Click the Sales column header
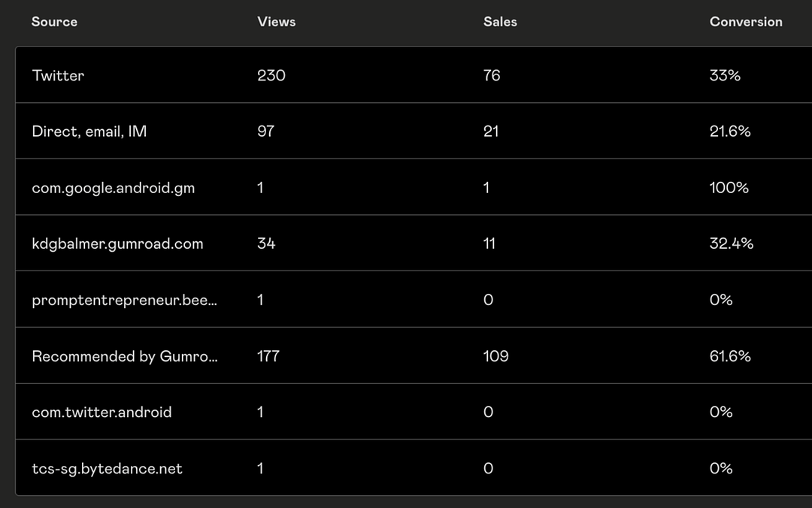The height and width of the screenshot is (508, 812). [500, 22]
